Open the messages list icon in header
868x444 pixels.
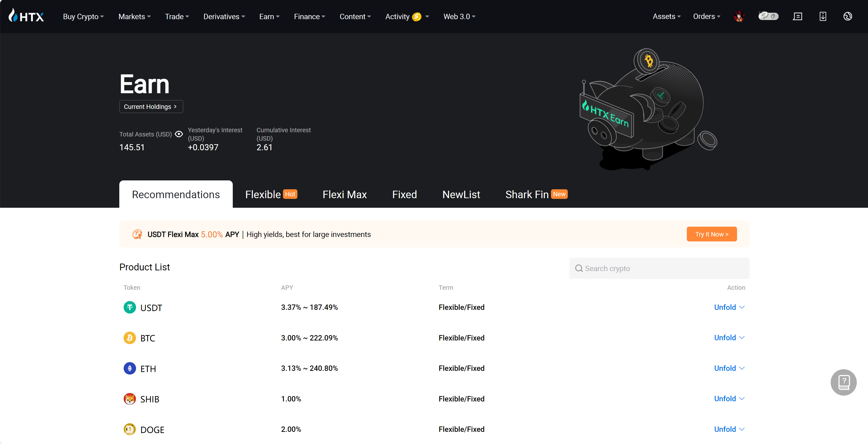coord(797,16)
